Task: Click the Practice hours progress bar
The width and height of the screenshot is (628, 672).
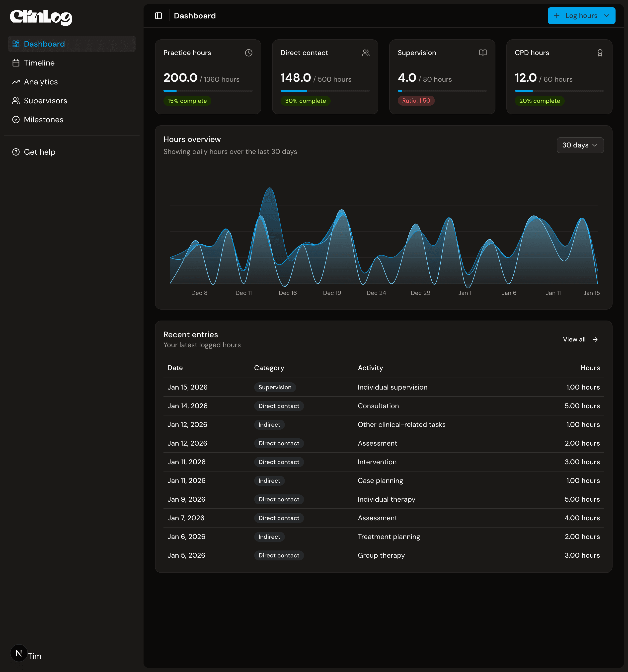Action: [x=208, y=91]
